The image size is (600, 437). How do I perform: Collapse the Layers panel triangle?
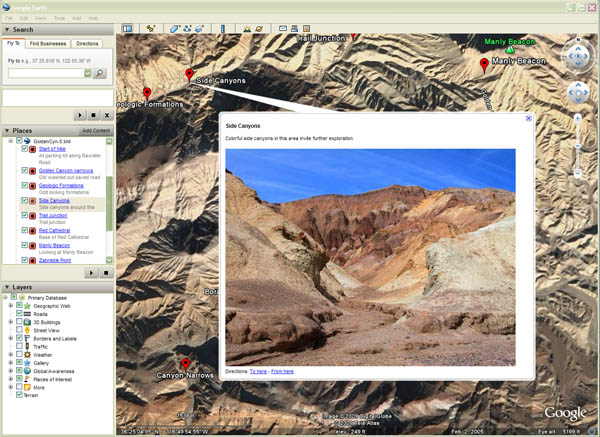click(x=7, y=287)
